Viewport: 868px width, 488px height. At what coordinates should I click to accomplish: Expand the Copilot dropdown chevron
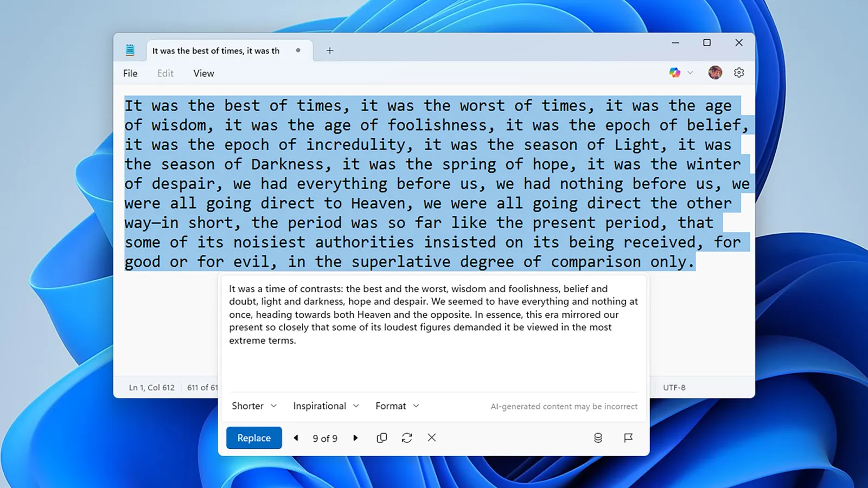tap(690, 73)
